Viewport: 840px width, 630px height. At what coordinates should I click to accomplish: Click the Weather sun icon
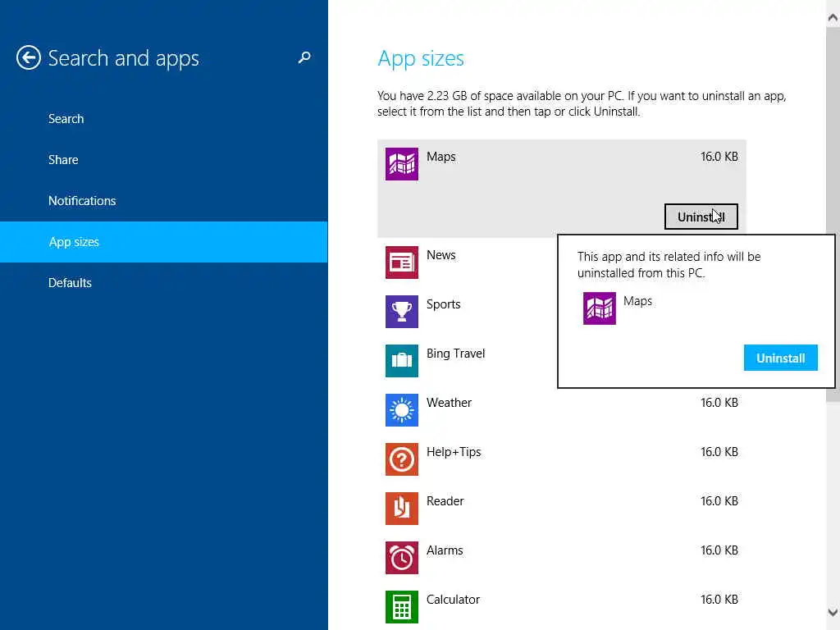pos(402,410)
